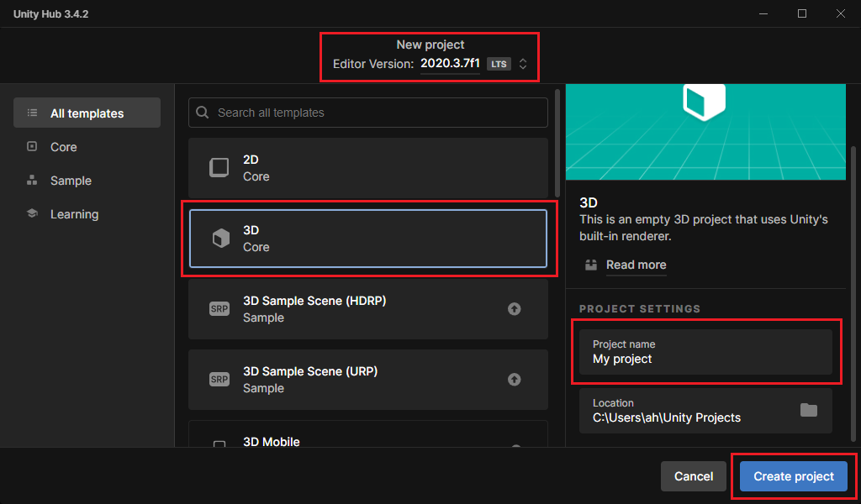
Task: Maximize the Unity Hub window
Action: [x=801, y=13]
